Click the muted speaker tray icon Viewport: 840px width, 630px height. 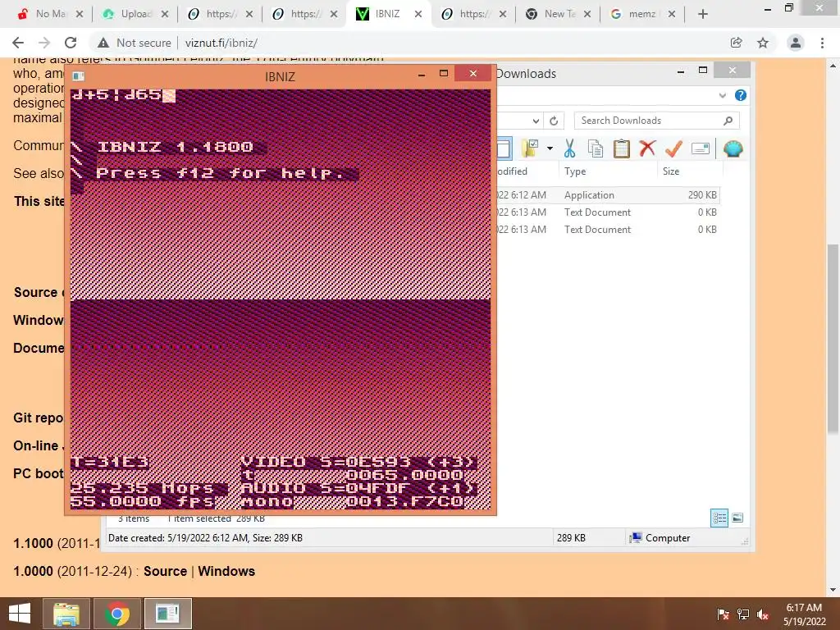[763, 614]
